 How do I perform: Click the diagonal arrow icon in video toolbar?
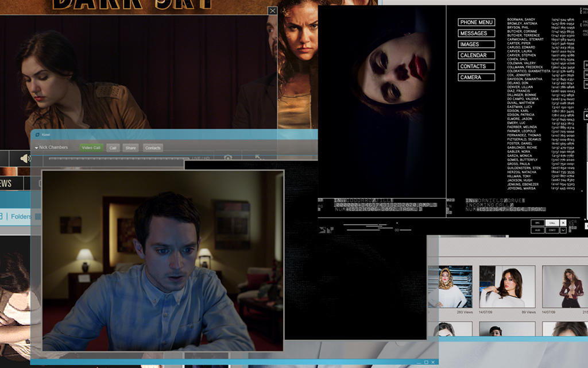[x=258, y=158]
